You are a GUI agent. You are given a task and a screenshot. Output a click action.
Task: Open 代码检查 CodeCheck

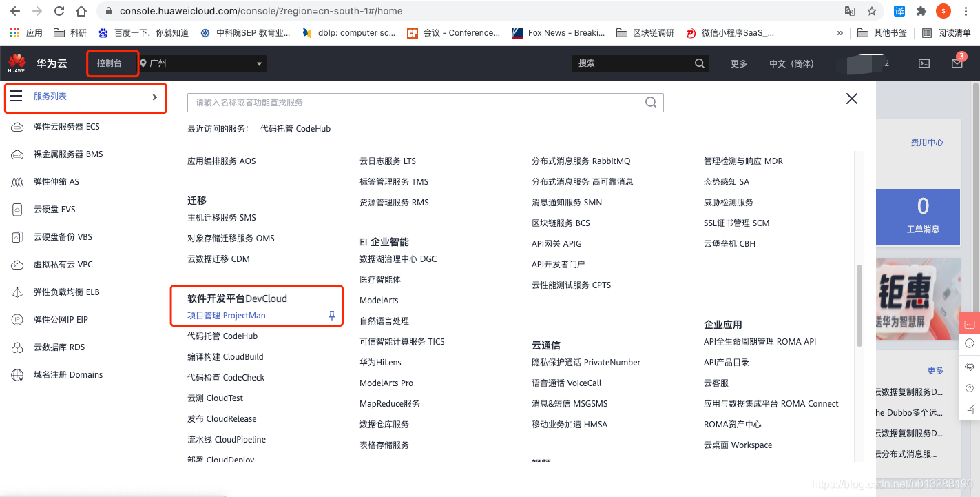click(226, 378)
